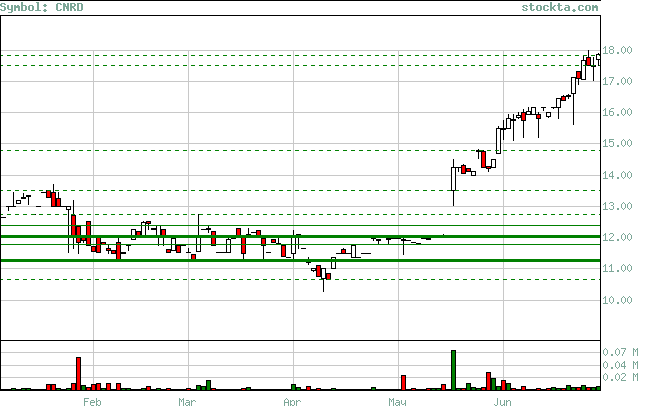The height and width of the screenshot is (406, 655).
Task: Click the 15.00 price axis label
Action: point(617,143)
